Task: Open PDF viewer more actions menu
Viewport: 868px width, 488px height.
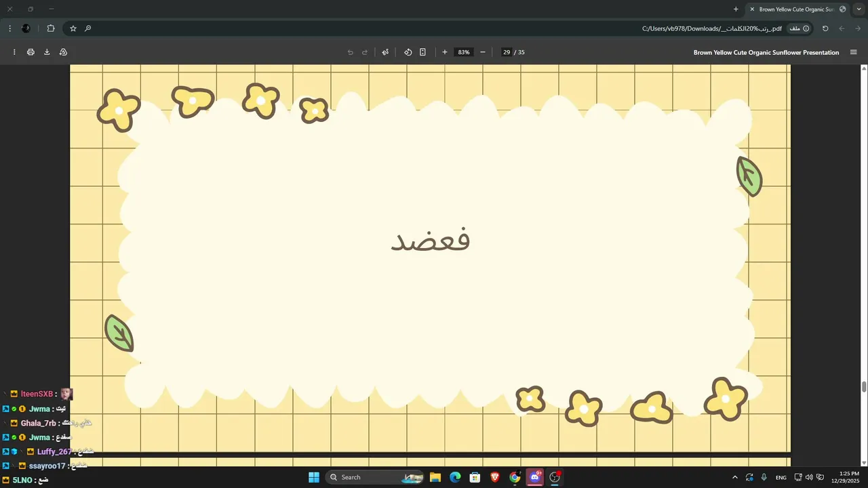Action: click(x=14, y=52)
